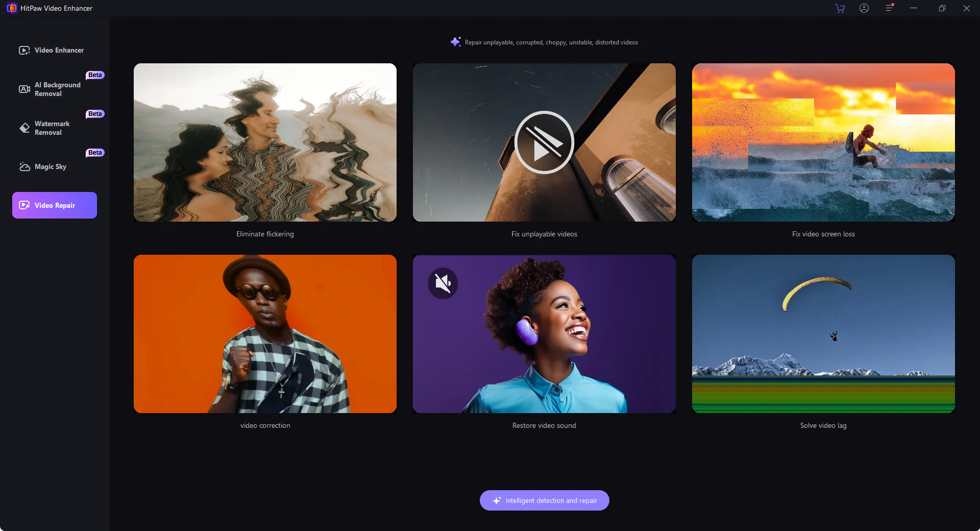Click the repair description text at top
The image size is (980, 531).
click(551, 42)
